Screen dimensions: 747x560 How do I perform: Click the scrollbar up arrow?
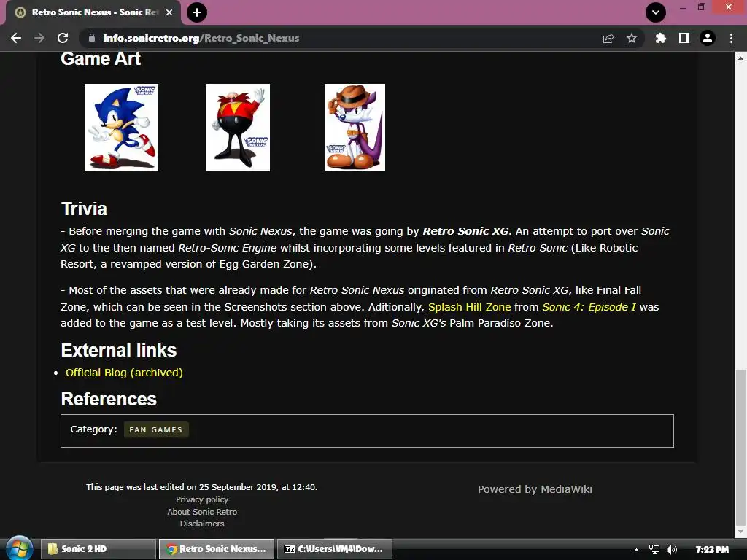740,58
